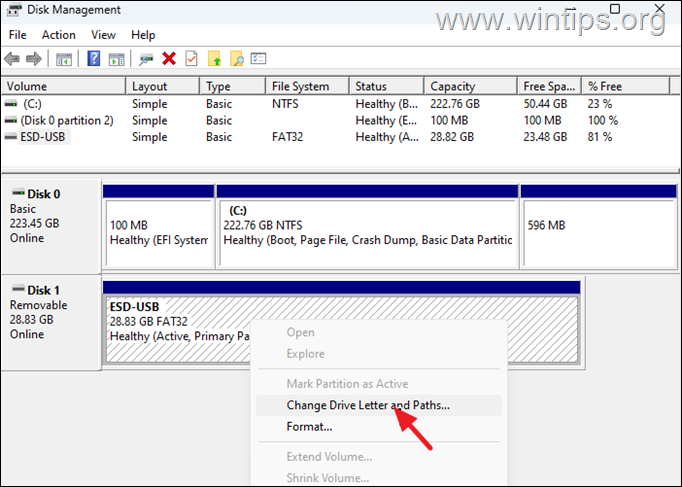
Task: Choose Format from the context menu
Action: click(x=309, y=427)
